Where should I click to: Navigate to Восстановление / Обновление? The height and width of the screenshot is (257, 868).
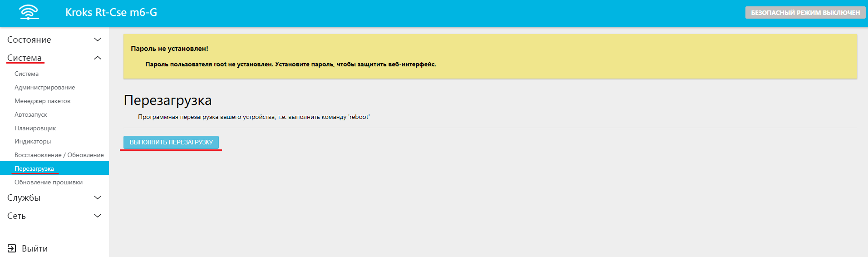(59, 155)
